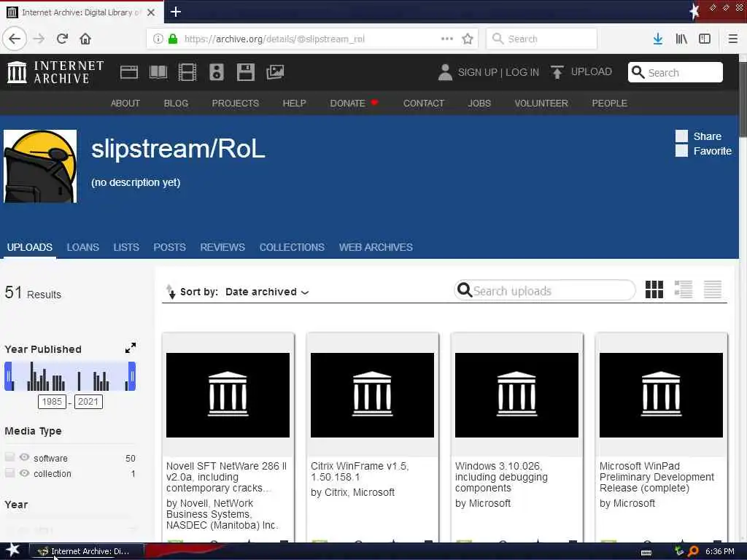The width and height of the screenshot is (747, 560).
Task: Switch to the COLLECTIONS tab
Action: (292, 248)
